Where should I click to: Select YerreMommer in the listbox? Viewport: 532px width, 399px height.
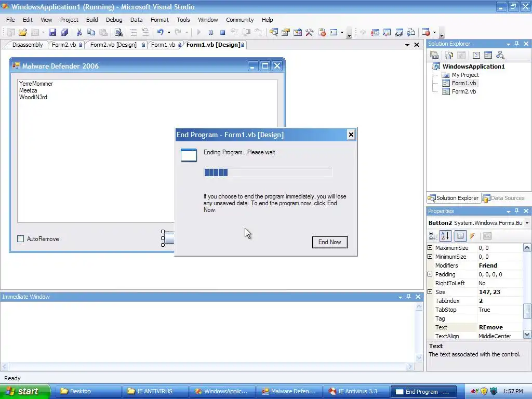pos(36,84)
